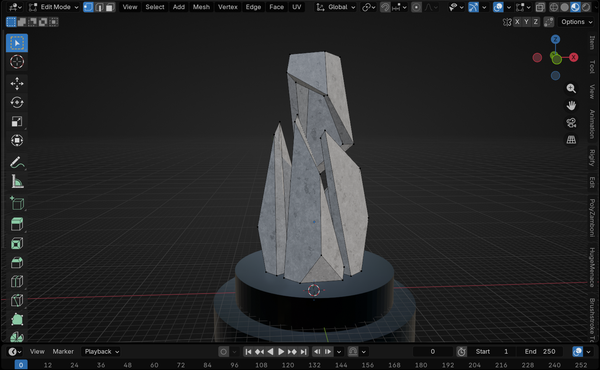
Task: Open snapping options dropdown
Action: pyautogui.click(x=399, y=7)
